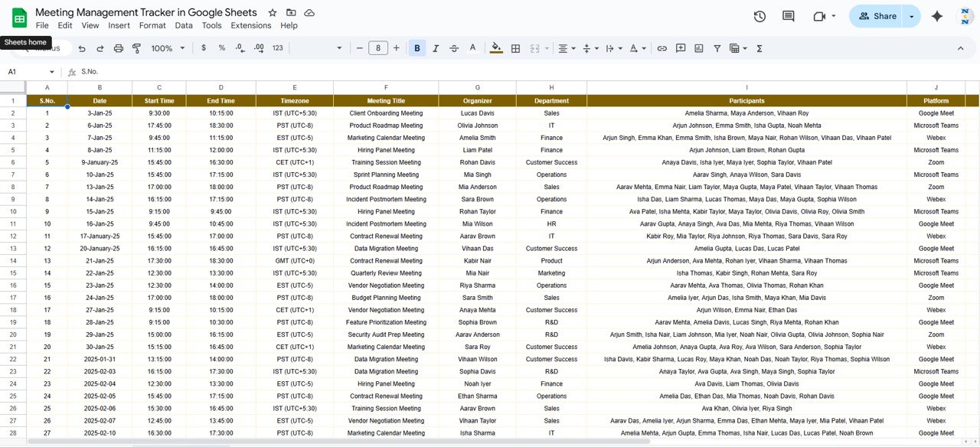Toggle strikethrough formatting

tap(454, 47)
